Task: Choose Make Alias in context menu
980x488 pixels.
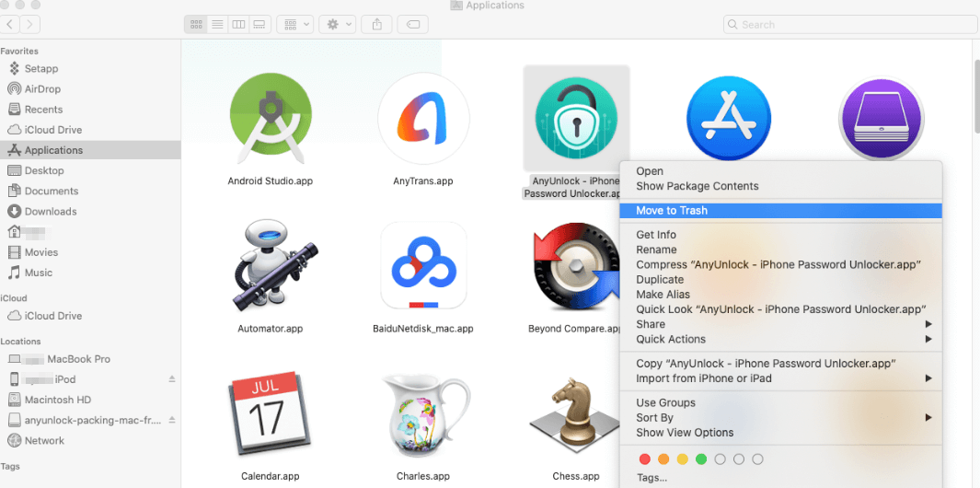Action: point(780,295)
